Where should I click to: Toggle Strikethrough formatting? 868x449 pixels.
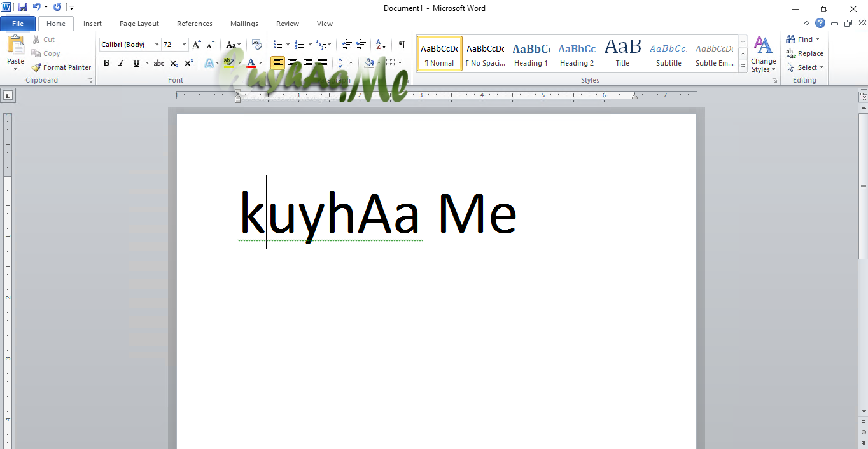click(x=159, y=63)
